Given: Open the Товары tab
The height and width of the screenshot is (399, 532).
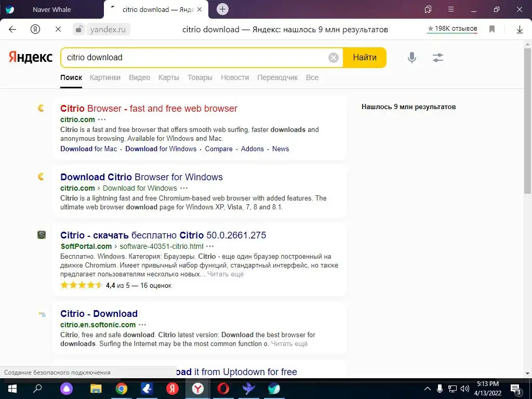Looking at the screenshot, I should (x=200, y=77).
